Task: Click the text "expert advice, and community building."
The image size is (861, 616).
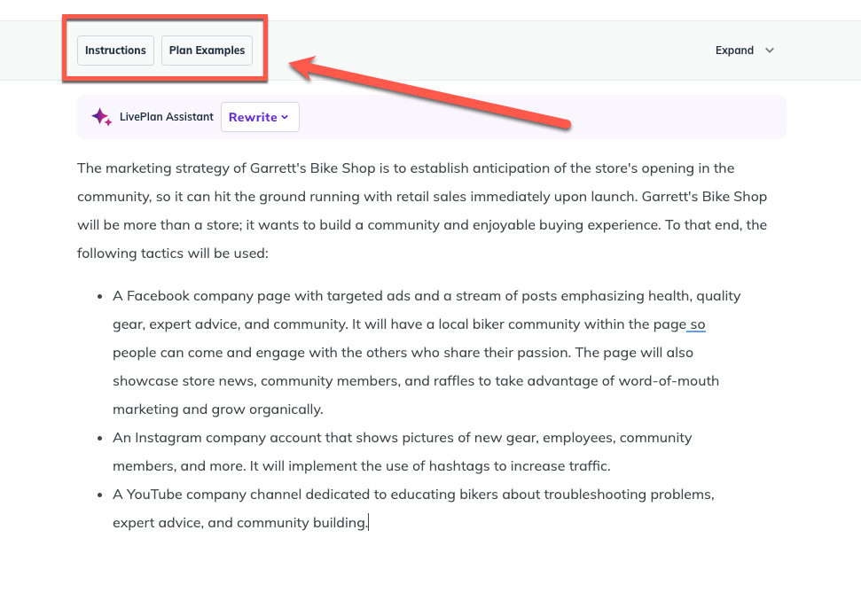Action: 240,523
